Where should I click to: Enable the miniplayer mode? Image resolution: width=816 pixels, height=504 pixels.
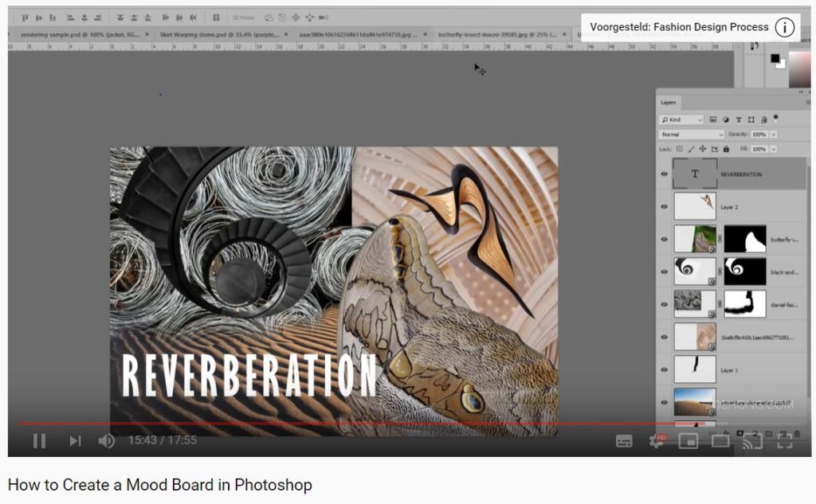point(688,440)
